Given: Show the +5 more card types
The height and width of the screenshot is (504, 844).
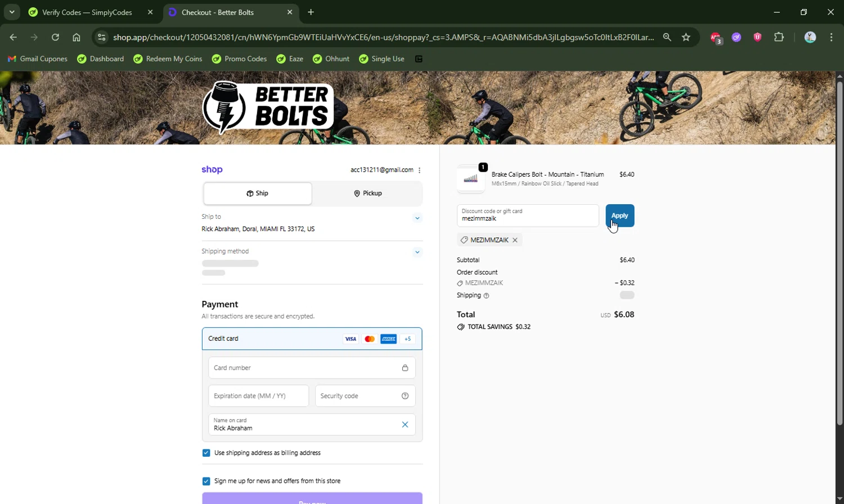Looking at the screenshot, I should [x=407, y=339].
